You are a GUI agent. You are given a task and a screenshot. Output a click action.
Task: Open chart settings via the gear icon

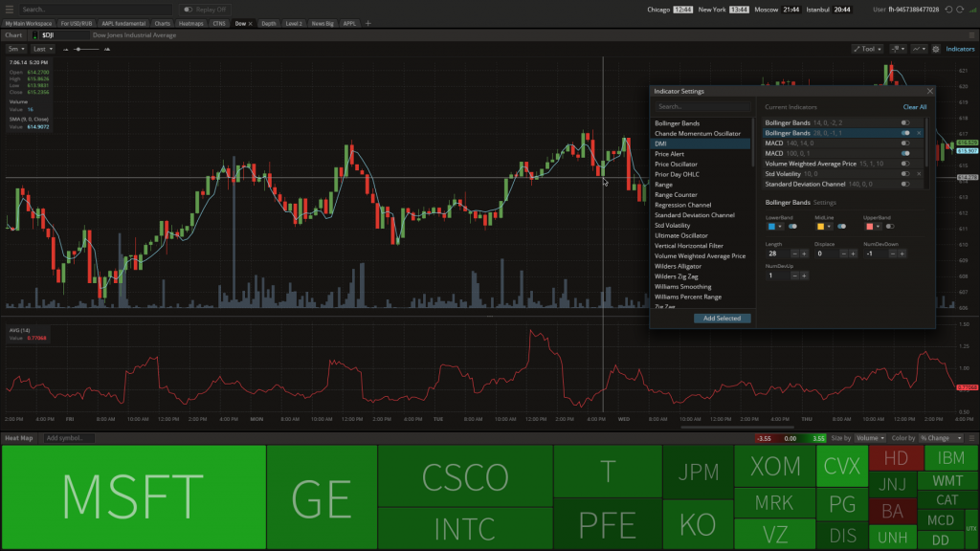(x=936, y=48)
